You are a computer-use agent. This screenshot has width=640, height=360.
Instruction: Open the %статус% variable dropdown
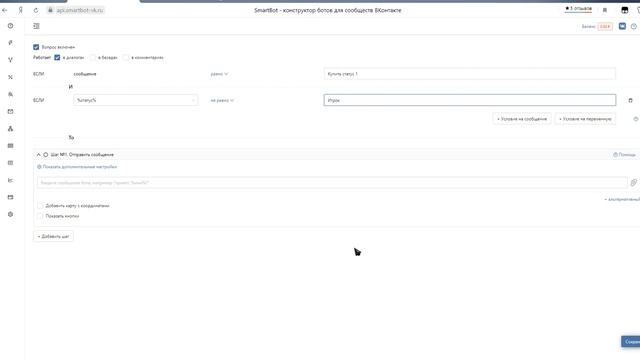(x=136, y=100)
